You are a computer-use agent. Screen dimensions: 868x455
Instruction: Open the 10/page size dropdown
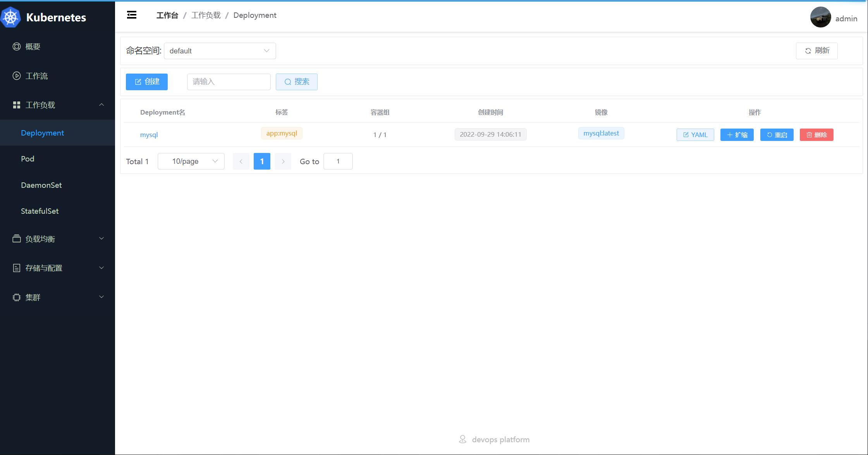point(191,161)
